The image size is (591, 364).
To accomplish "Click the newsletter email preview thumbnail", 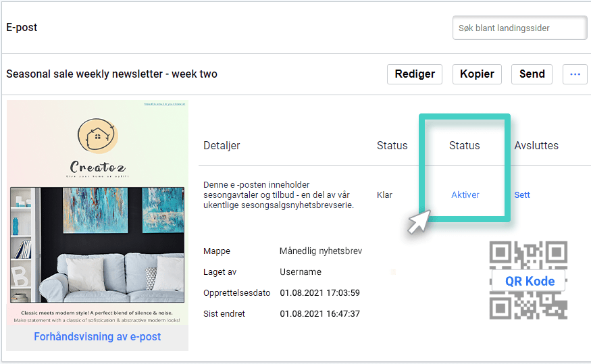I will [x=97, y=213].
